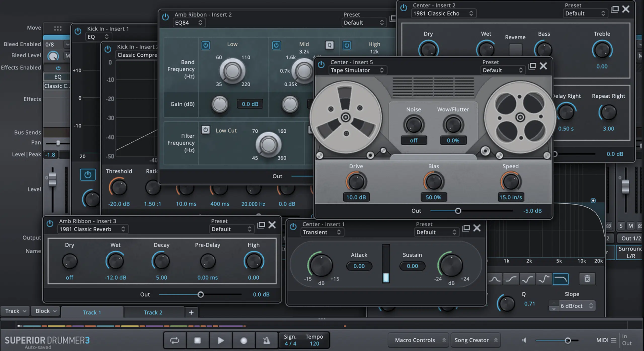Toggle EQ84 Low band power

point(206,45)
